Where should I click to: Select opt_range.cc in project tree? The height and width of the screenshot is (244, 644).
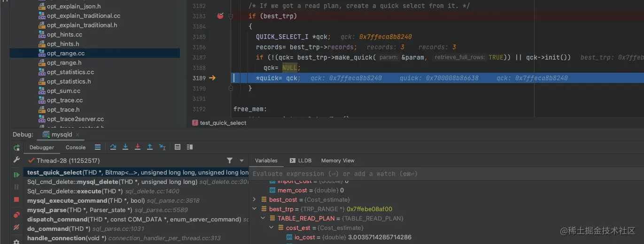(x=66, y=53)
